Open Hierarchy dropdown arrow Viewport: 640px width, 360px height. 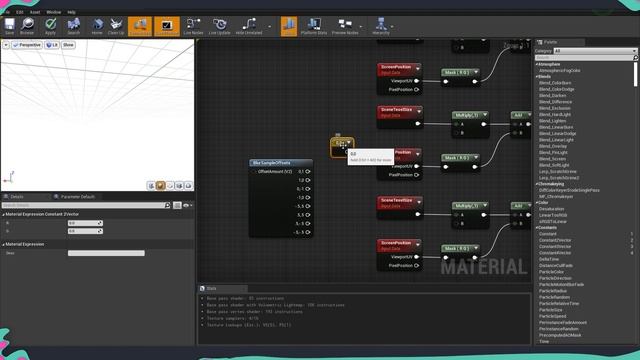[392, 27]
